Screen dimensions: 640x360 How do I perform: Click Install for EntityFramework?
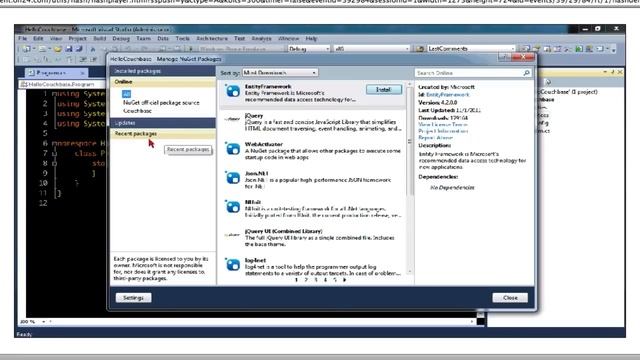click(x=383, y=89)
